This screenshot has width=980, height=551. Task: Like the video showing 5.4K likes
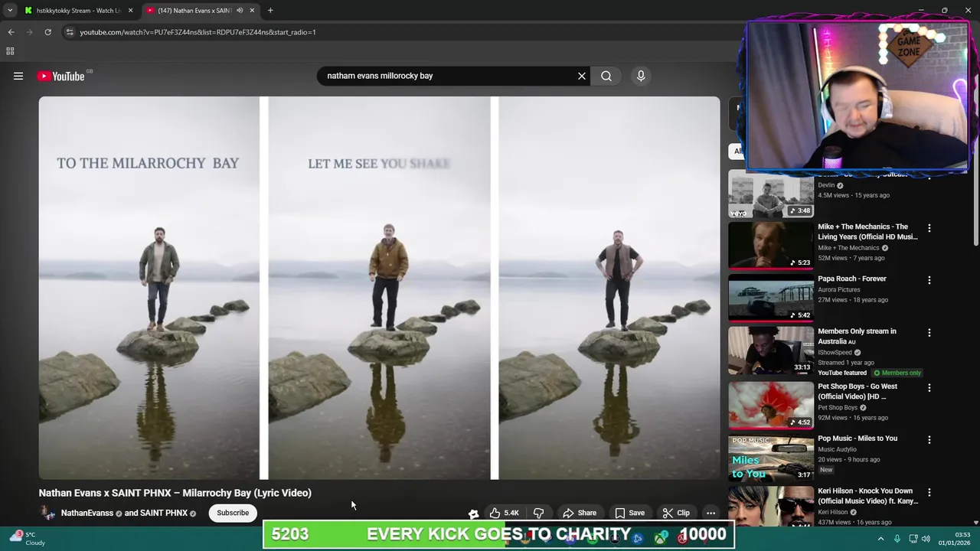pos(504,513)
